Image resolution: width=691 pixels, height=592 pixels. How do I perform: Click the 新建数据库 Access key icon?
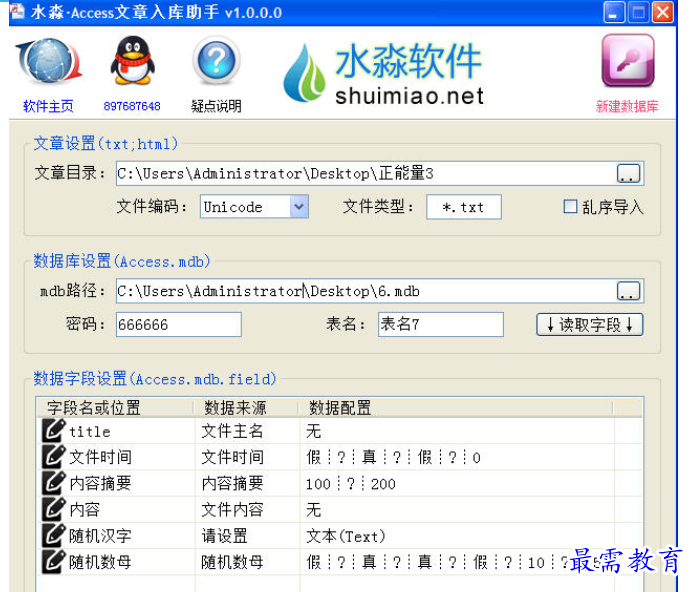tap(628, 60)
